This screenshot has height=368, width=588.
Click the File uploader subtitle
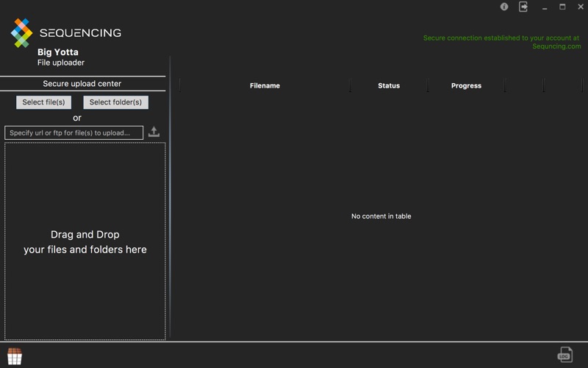click(61, 63)
